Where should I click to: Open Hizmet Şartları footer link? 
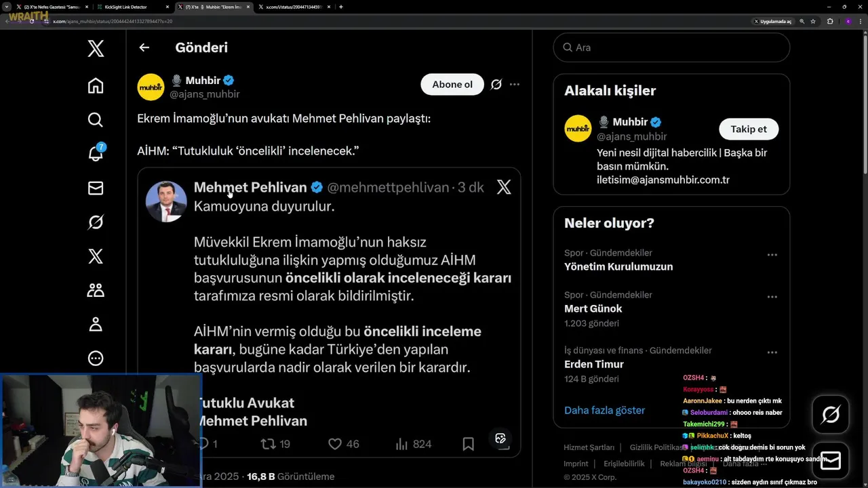tap(589, 447)
